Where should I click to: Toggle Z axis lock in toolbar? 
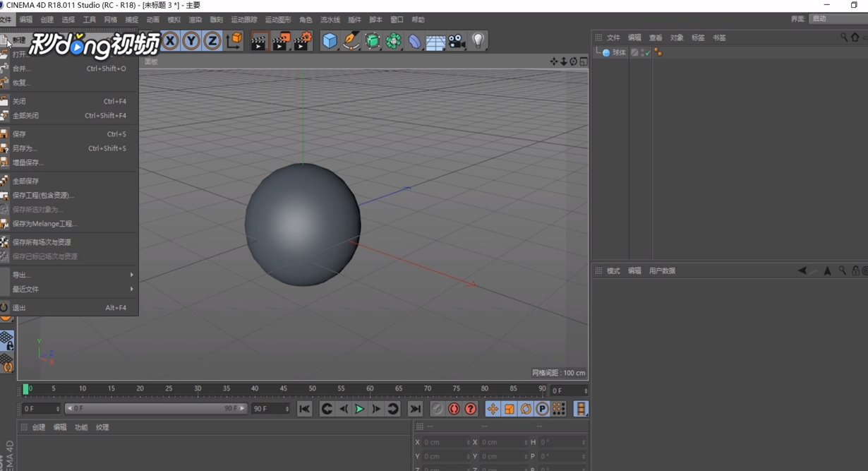tap(212, 41)
